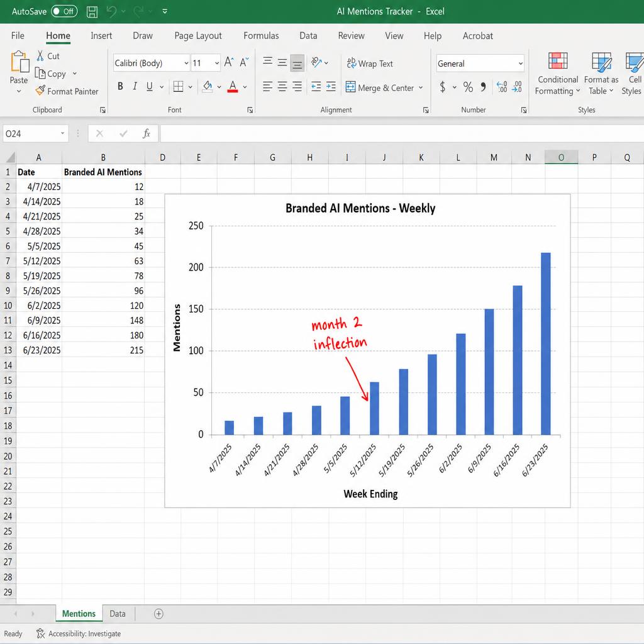
Task: Open the Calibri font name dropdown
Action: click(186, 64)
